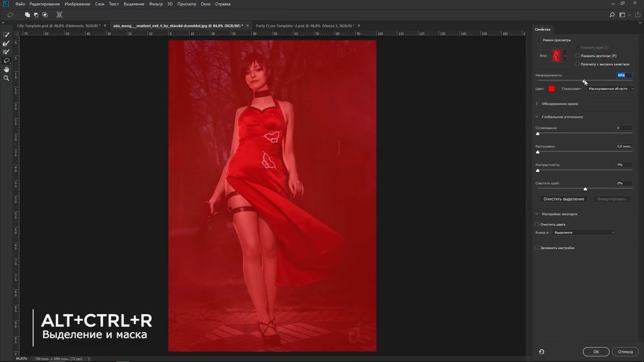This screenshot has width=644, height=362.
Task: Click the Непрозрачность slider handle
Action: [584, 81]
